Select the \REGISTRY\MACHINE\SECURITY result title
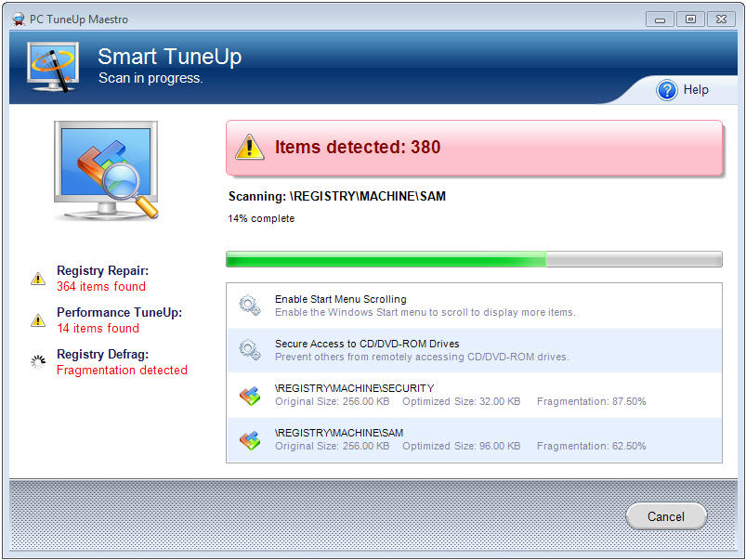Image resolution: width=746 pixels, height=560 pixels. 355,388
